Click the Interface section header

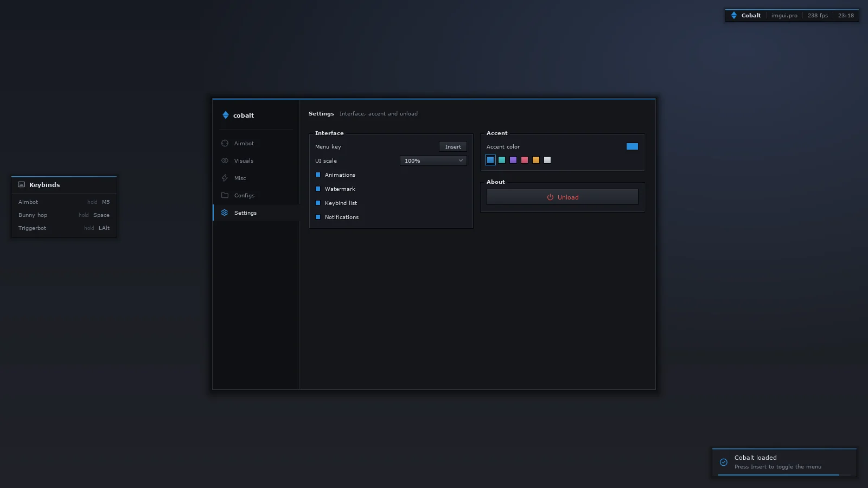[x=329, y=133]
